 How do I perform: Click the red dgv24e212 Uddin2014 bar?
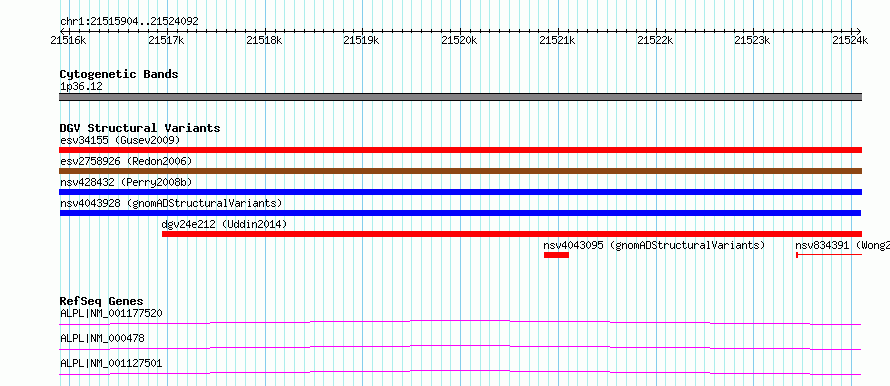click(512, 234)
